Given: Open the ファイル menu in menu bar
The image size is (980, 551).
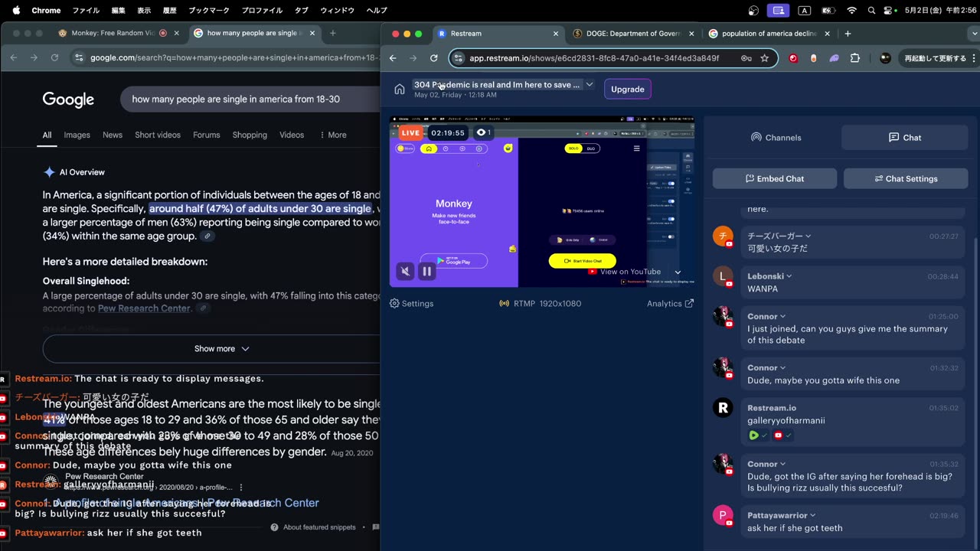Looking at the screenshot, I should pyautogui.click(x=86, y=11).
